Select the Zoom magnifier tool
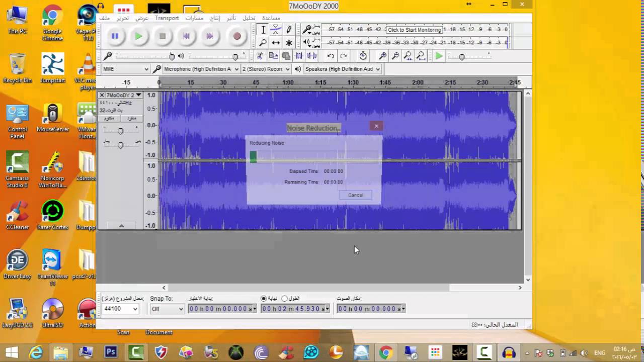644x362 pixels. click(x=263, y=43)
